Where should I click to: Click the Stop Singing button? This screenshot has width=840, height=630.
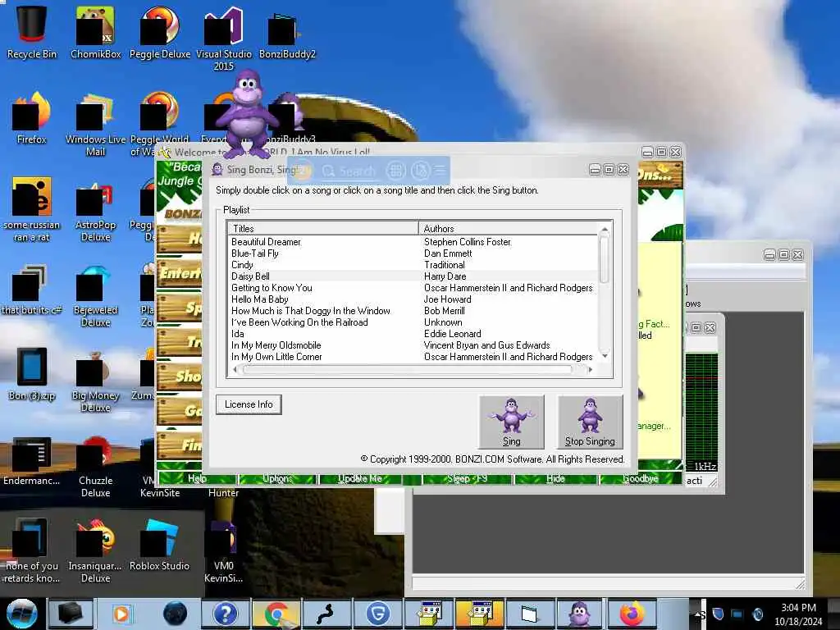590,422
